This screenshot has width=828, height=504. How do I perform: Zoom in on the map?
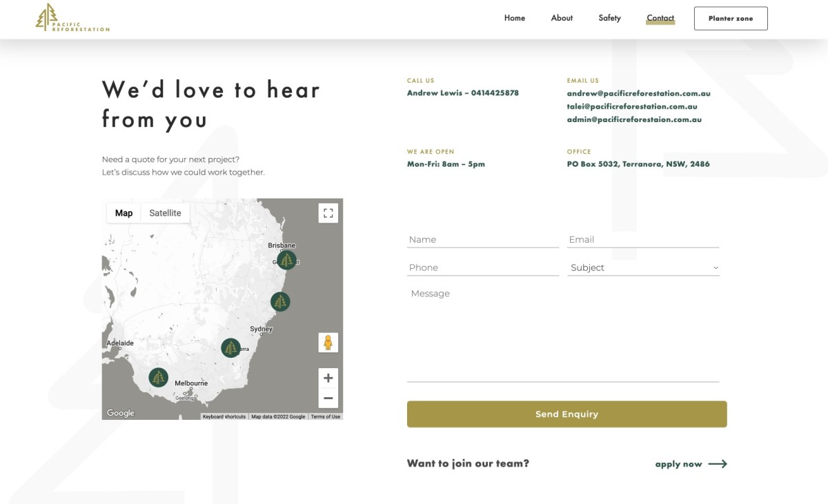328,378
